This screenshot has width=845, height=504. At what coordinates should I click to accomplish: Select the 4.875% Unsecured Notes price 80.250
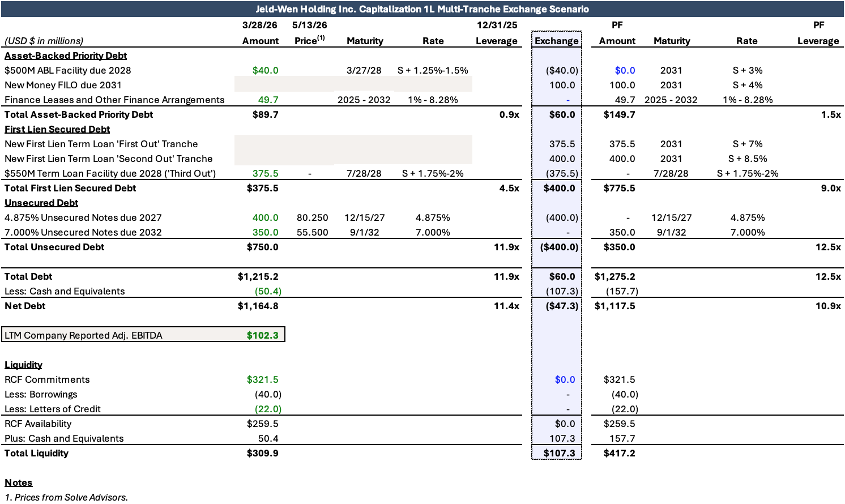312,217
